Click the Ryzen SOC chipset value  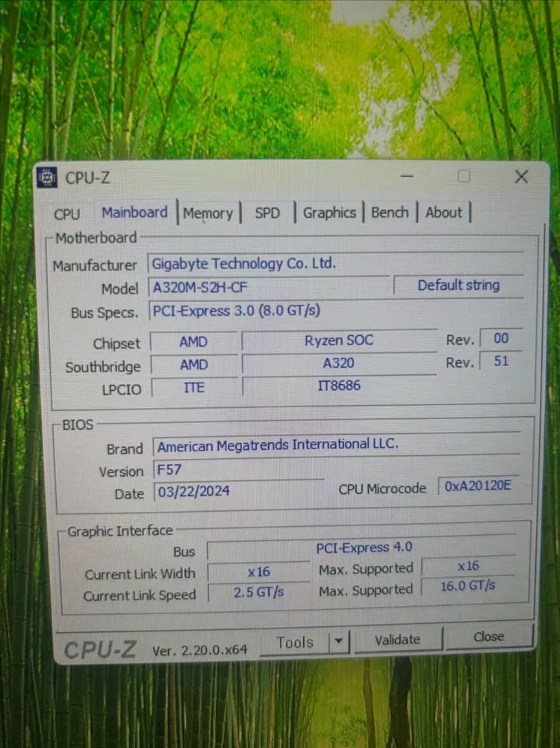click(x=339, y=340)
